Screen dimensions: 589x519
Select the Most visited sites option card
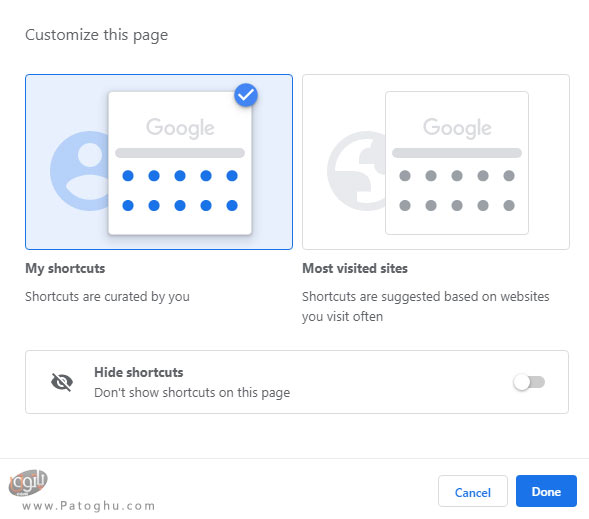(x=436, y=162)
